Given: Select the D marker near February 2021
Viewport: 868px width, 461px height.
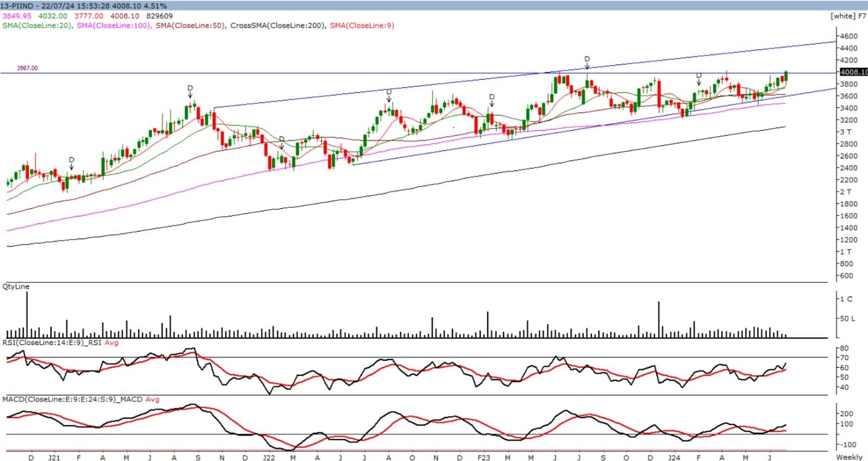Looking at the screenshot, I should pos(71,160).
